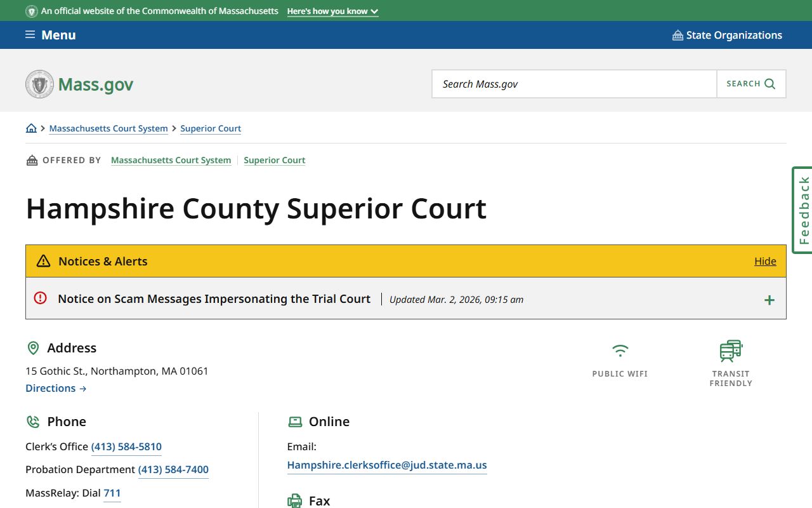Open the Feedback side tab
The image size is (812, 508).
click(x=802, y=210)
